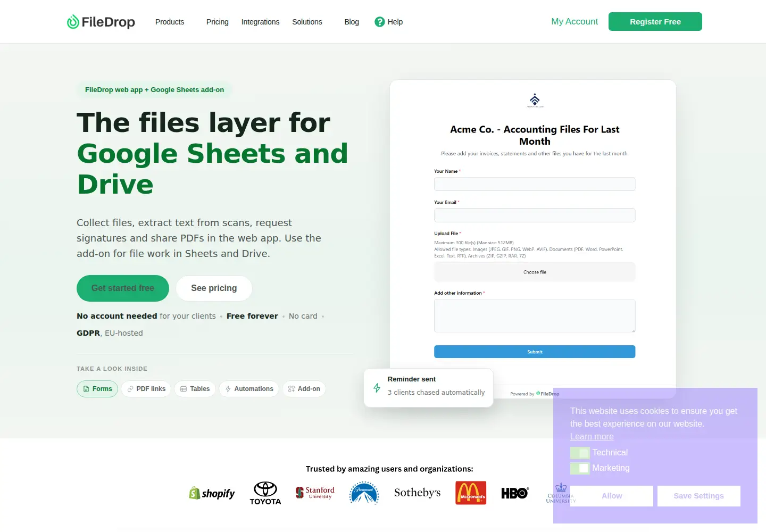Click the Acme Co. logo in form preview

[535, 100]
